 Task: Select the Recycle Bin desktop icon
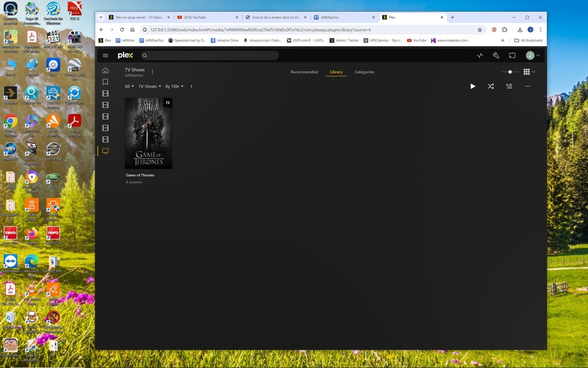pyautogui.click(x=11, y=320)
